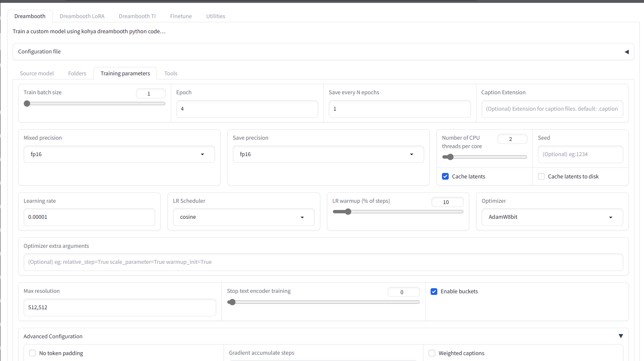The height and width of the screenshot is (361, 644).
Task: Open the Folders tab
Action: point(77,73)
